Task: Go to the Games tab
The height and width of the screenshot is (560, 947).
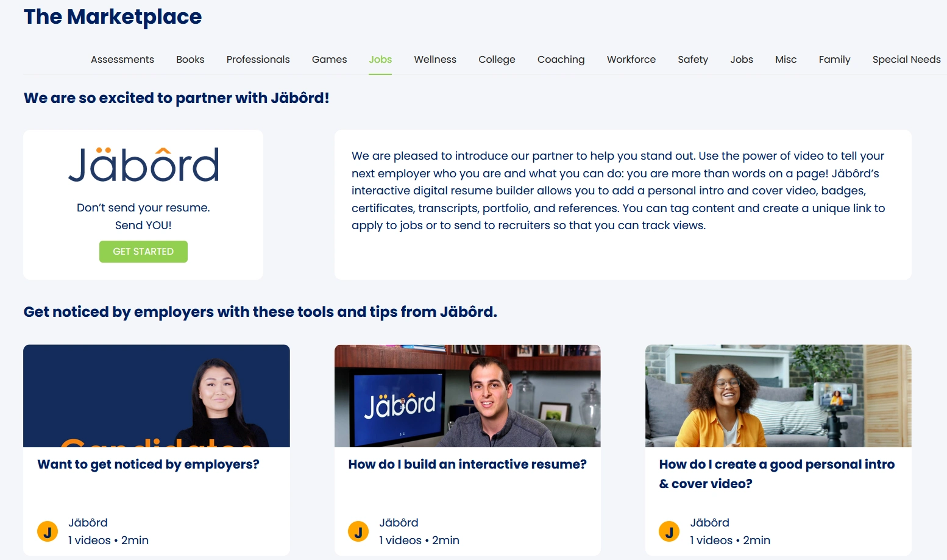Action: [330, 60]
